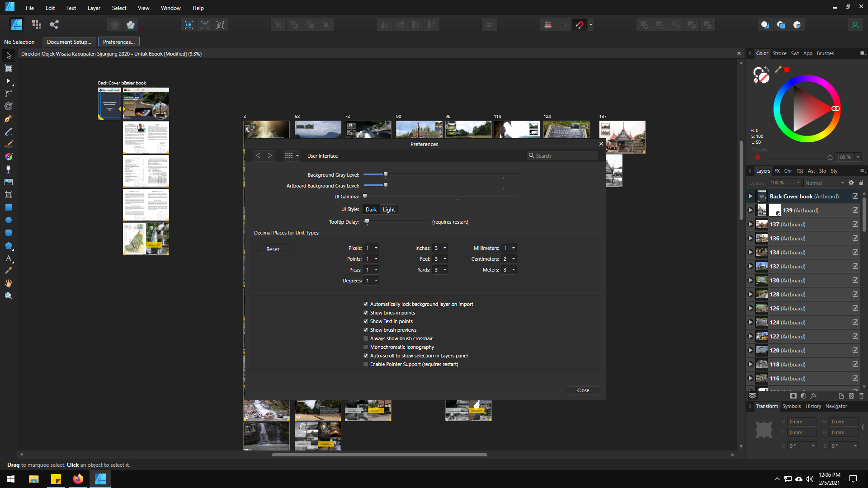This screenshot has height=488, width=868.
Task: Select the View (hand) tool
Action: tap(8, 283)
